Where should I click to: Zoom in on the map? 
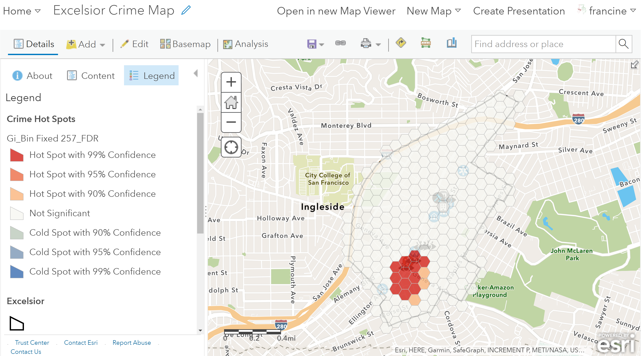tap(231, 82)
